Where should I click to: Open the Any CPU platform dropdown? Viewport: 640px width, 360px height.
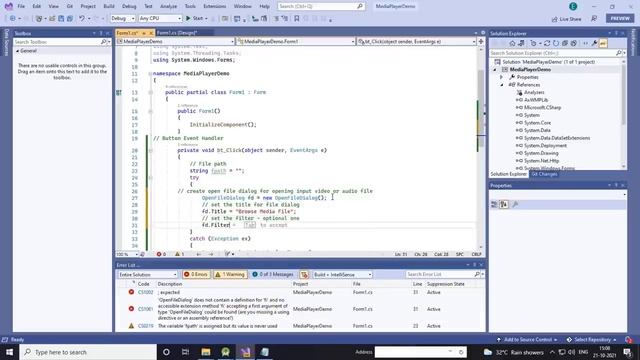coord(160,18)
